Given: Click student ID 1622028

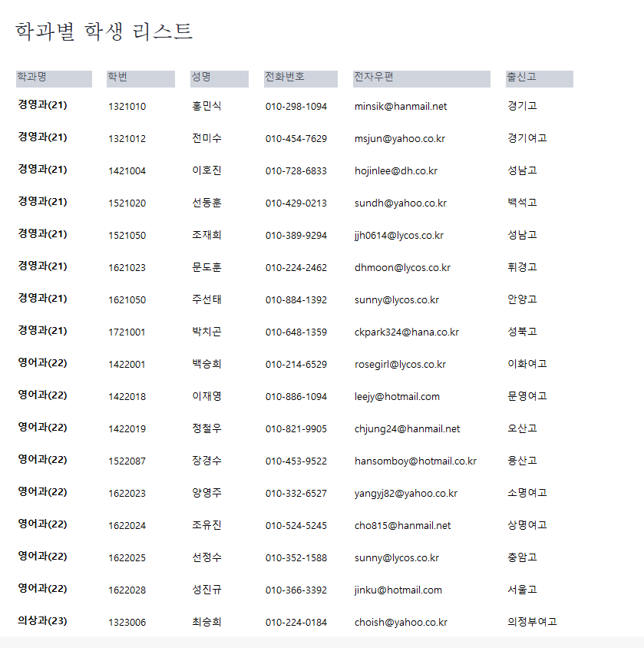Looking at the screenshot, I should [127, 590].
